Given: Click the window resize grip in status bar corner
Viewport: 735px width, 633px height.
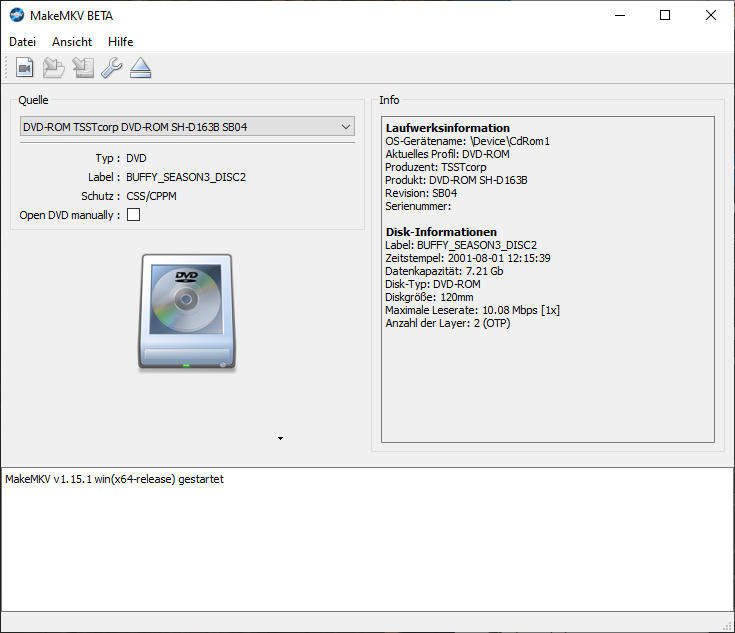Looking at the screenshot, I should pos(728,627).
